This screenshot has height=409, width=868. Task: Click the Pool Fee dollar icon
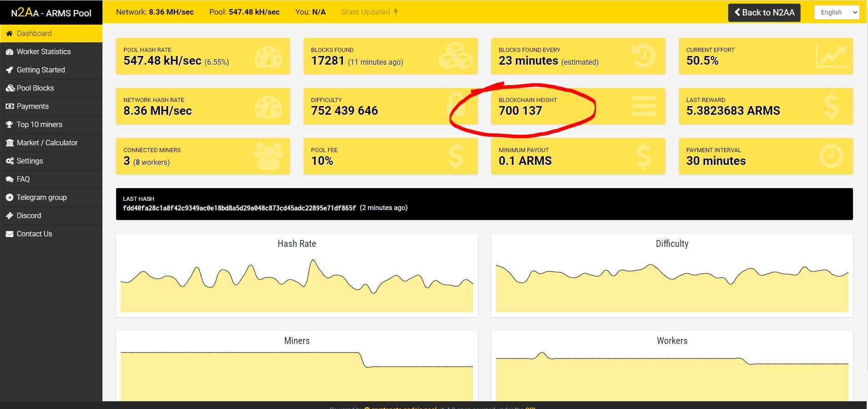pos(456,156)
